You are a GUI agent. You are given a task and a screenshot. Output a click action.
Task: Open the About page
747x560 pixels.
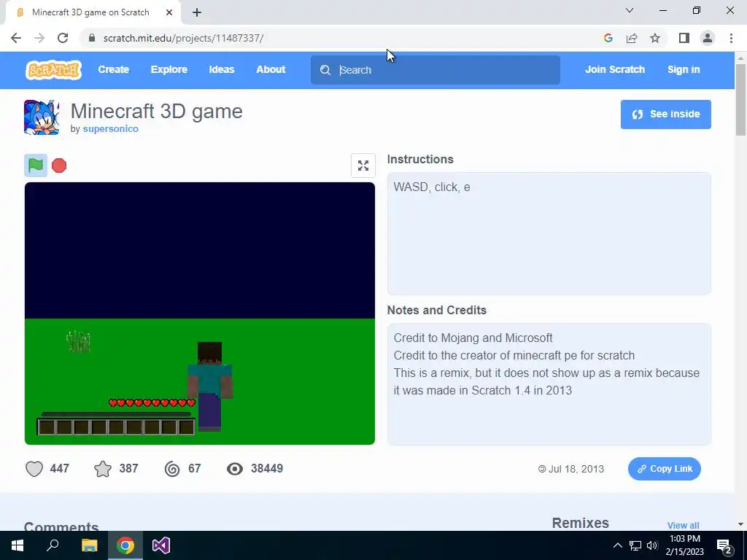[x=271, y=69]
